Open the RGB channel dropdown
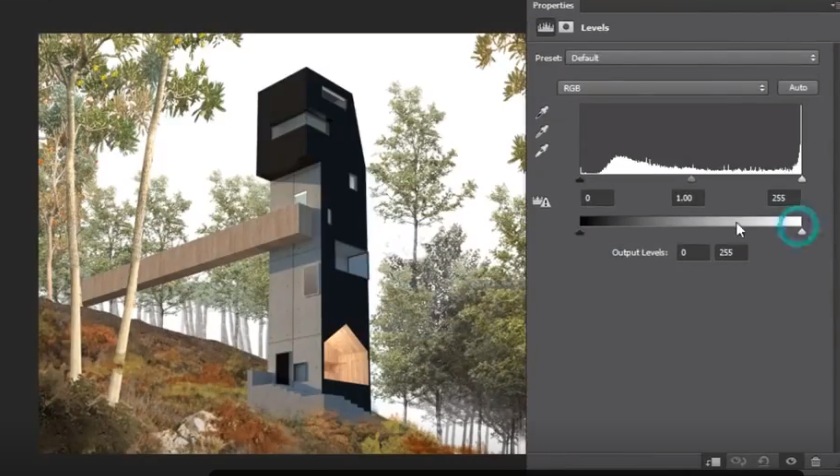This screenshot has width=840, height=476. [x=663, y=88]
